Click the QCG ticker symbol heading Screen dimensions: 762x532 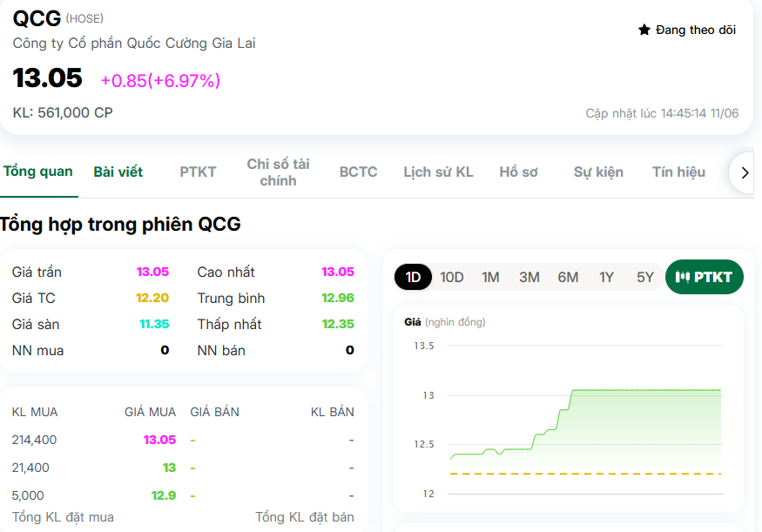point(37,18)
